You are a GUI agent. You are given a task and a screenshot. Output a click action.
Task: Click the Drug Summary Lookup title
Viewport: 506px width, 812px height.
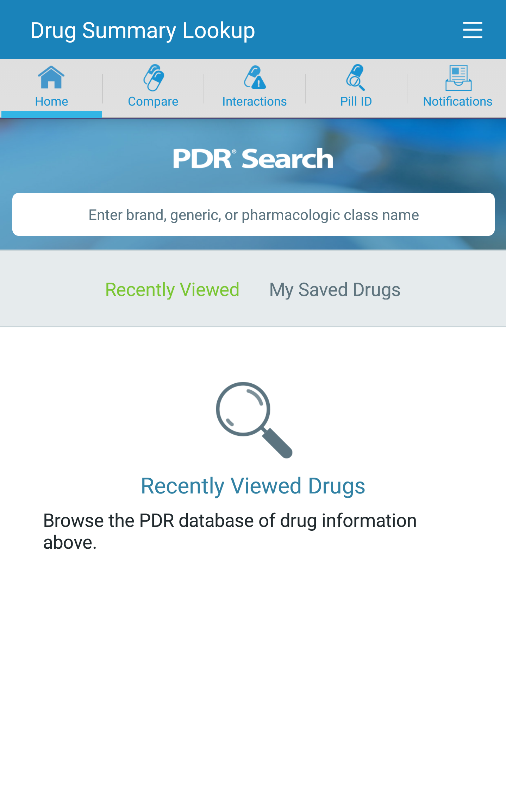pos(143,31)
